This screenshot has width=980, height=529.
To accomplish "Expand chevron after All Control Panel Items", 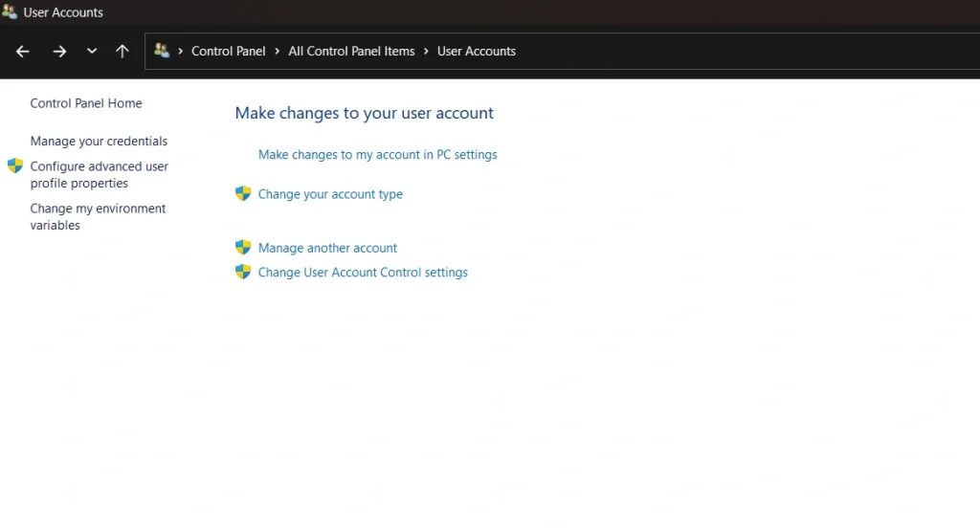I will click(426, 52).
